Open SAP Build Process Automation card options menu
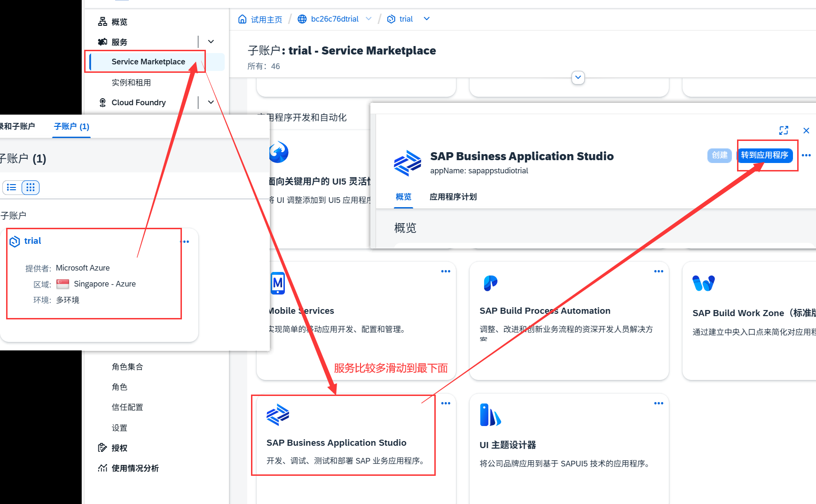This screenshot has width=816, height=504. 659,271
